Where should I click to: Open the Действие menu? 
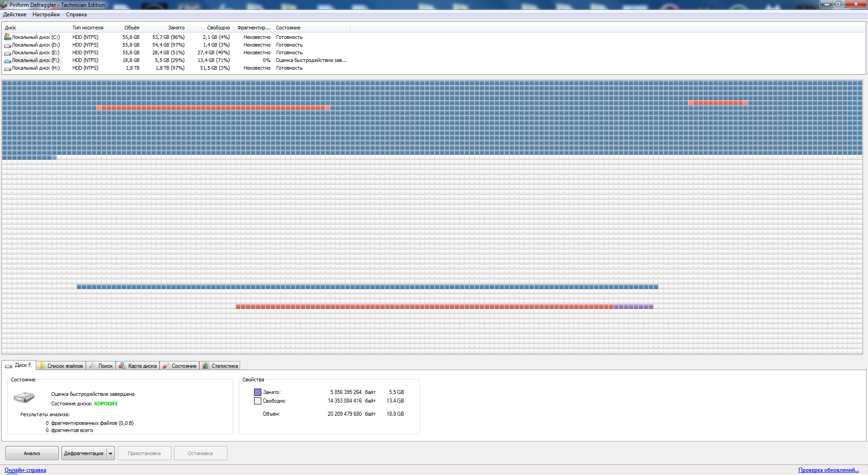[x=14, y=14]
